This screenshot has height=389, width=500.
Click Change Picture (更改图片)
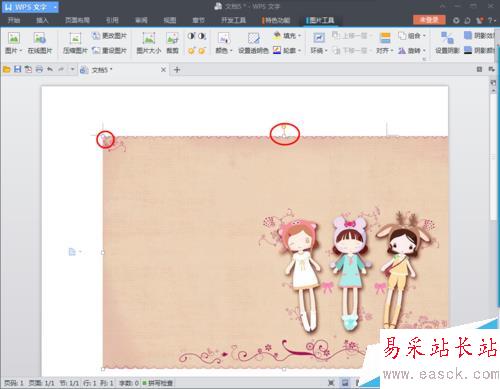[x=109, y=36]
